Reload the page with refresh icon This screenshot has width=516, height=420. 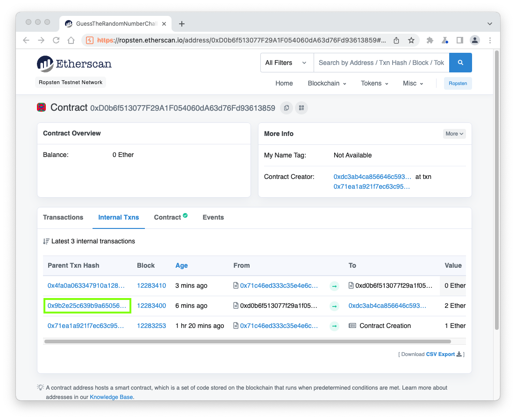pos(56,40)
